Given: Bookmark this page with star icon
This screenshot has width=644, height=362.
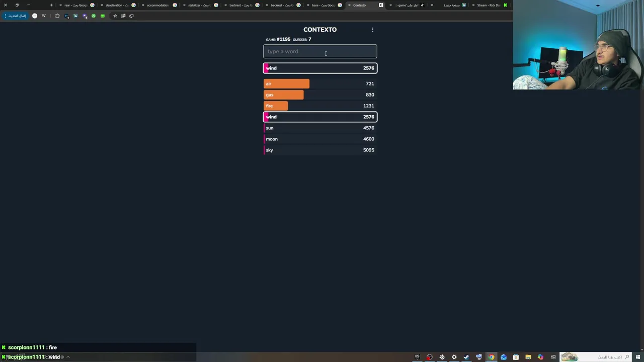Looking at the screenshot, I should click(115, 16).
